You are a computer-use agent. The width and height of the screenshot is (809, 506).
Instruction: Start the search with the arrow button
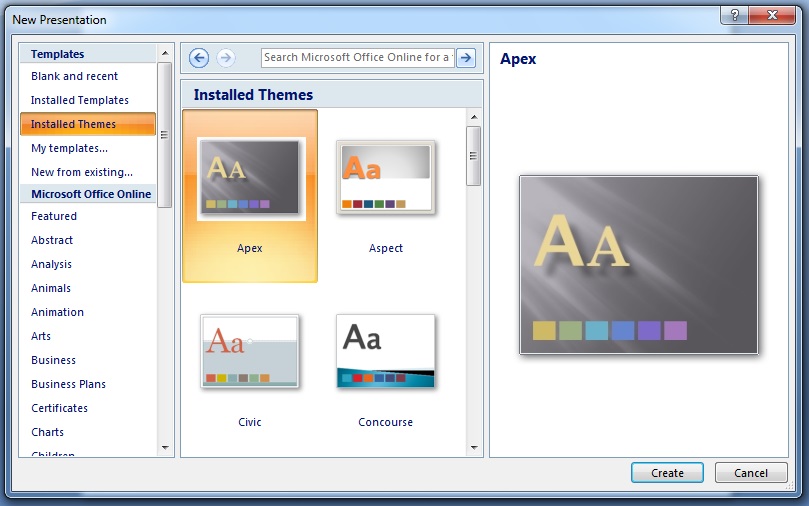[466, 58]
